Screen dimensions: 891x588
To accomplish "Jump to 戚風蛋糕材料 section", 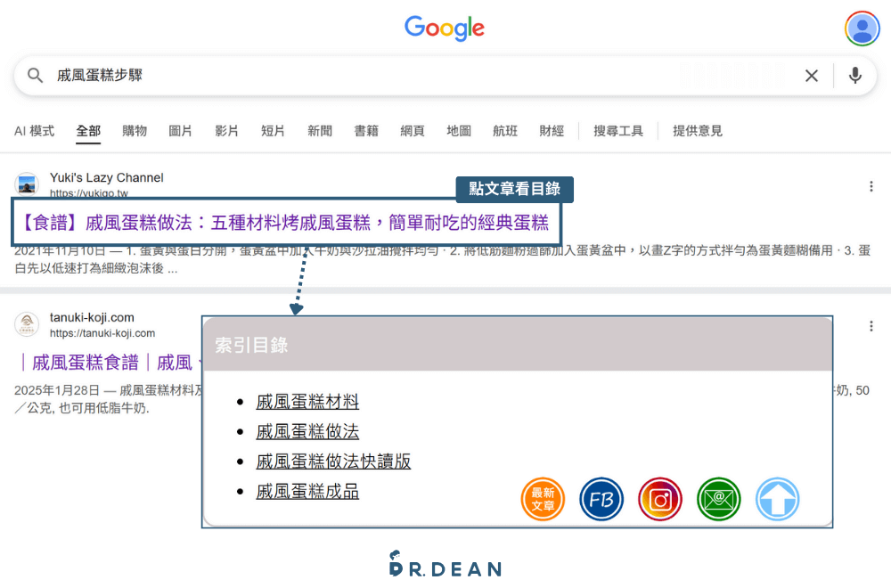I will tap(307, 402).
